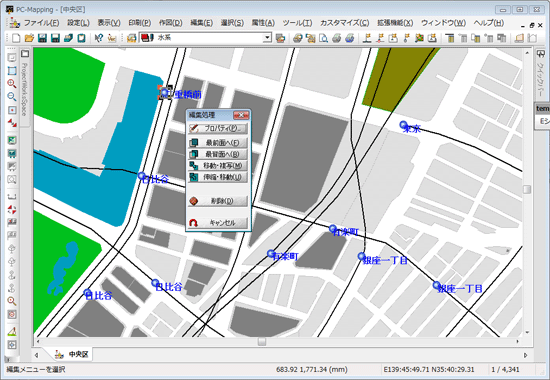Open the ファイル(F) menu
Screen dimensions: 550x380
point(41,23)
